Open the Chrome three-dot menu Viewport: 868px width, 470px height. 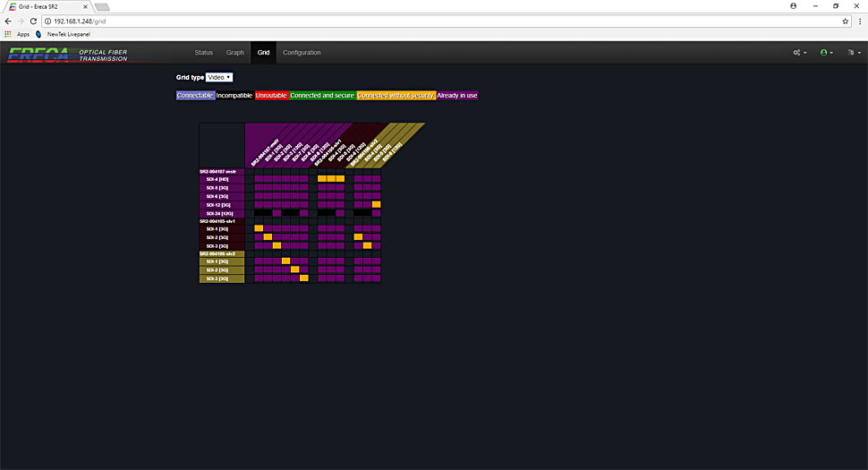(858, 21)
